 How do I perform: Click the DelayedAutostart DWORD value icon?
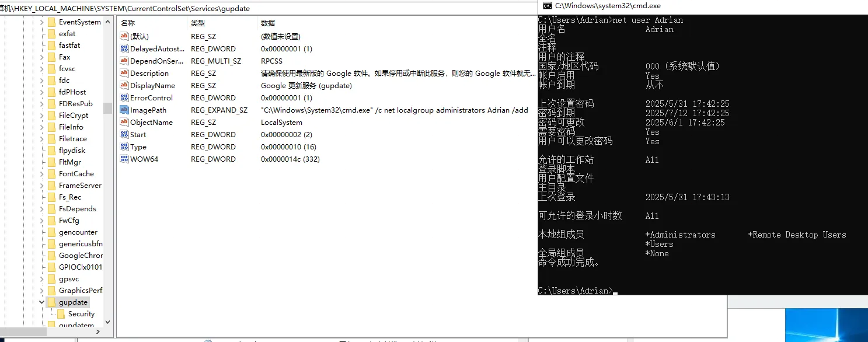pos(124,48)
